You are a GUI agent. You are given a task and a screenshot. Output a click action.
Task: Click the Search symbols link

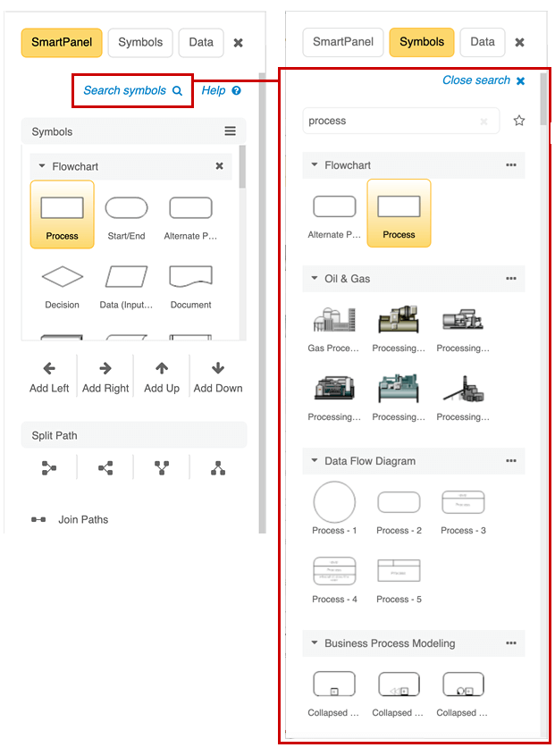132,90
